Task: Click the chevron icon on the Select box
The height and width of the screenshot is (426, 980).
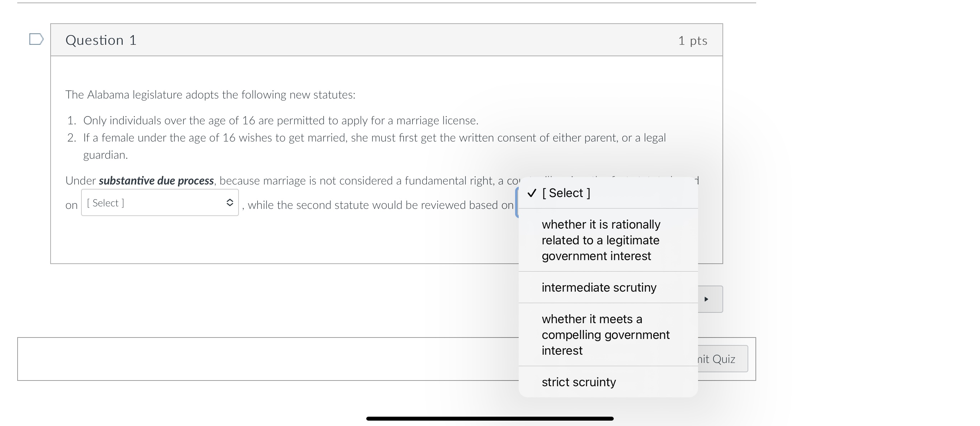Action: pyautogui.click(x=230, y=203)
